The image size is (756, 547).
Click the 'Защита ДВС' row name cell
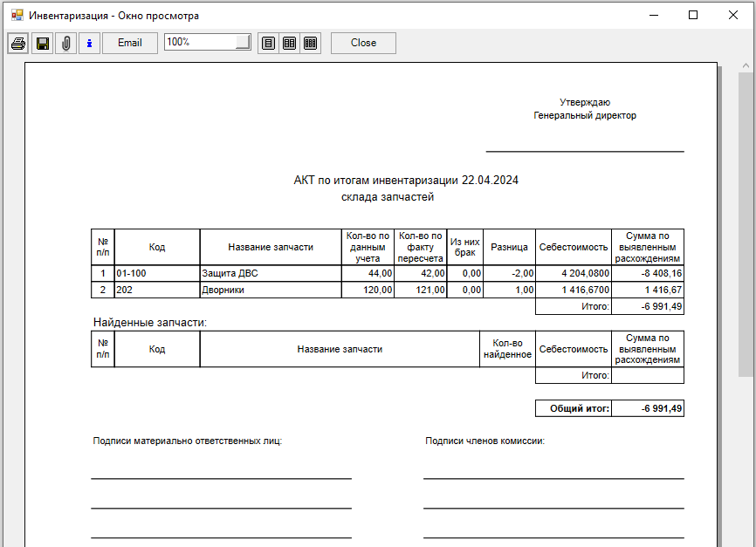pyautogui.click(x=270, y=273)
